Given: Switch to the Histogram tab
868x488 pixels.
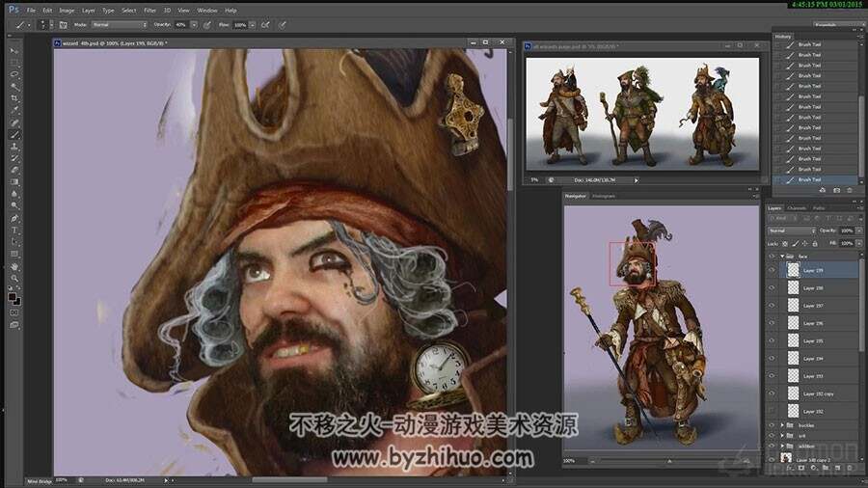Looking at the screenshot, I should (604, 196).
